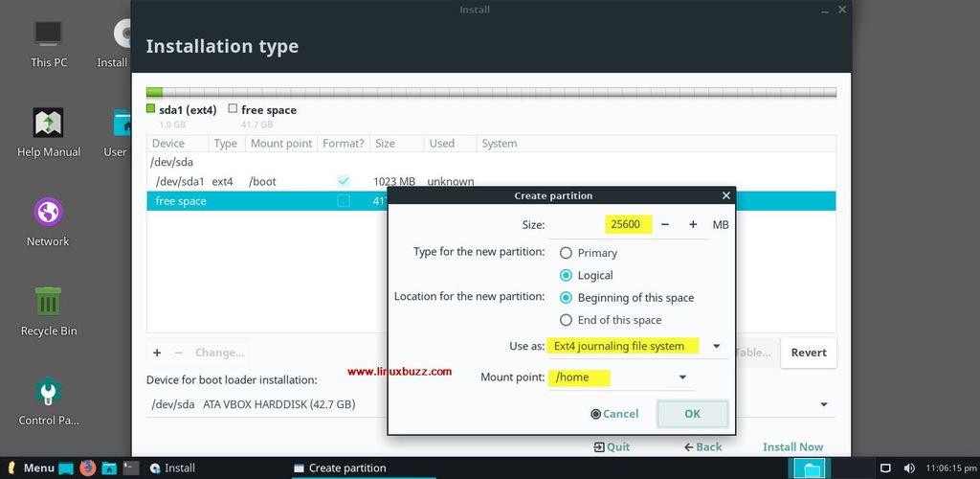
Task: Click the Used column header
Action: [x=450, y=143]
